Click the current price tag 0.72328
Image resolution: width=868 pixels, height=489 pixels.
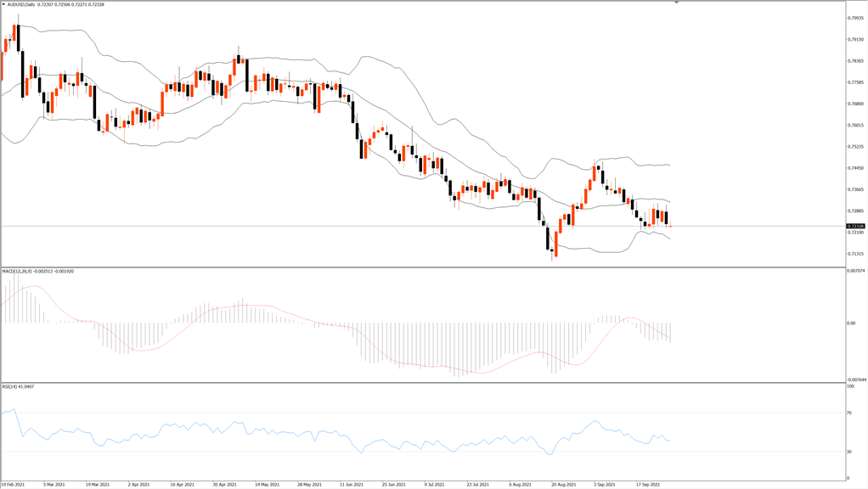856,226
